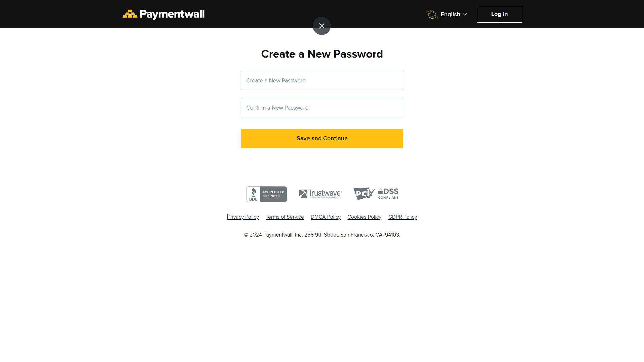Open the GDPR Policy link

point(403,217)
